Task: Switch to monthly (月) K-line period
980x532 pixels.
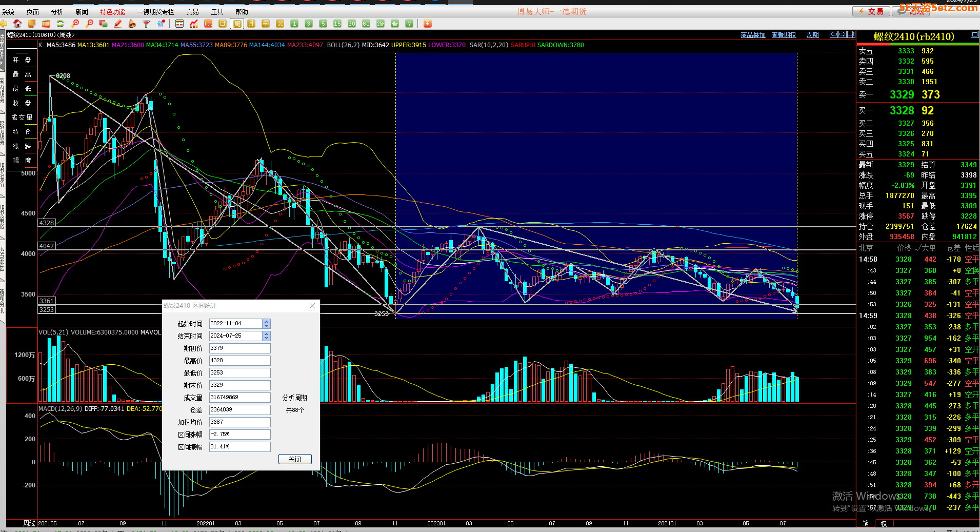Action: click(x=251, y=24)
